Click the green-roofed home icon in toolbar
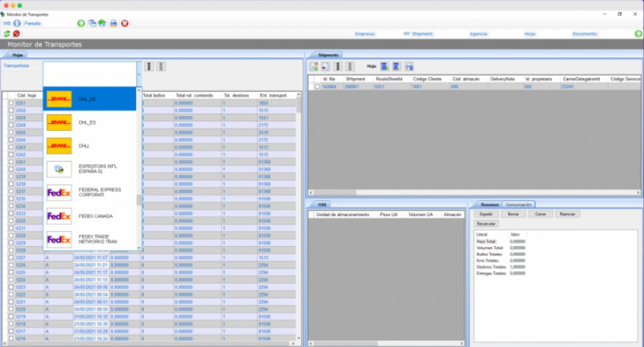This screenshot has width=644, height=347. 102,24
